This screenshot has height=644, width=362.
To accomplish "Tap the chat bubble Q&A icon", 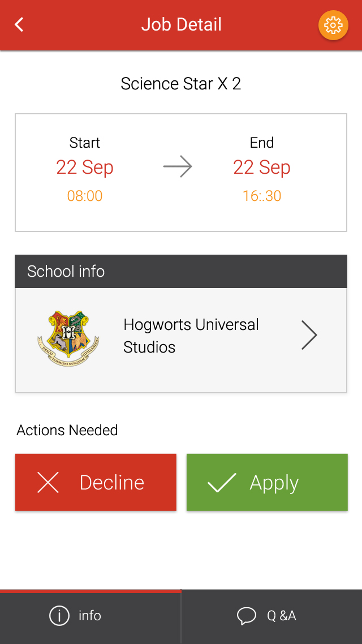I will pyautogui.click(x=247, y=616).
